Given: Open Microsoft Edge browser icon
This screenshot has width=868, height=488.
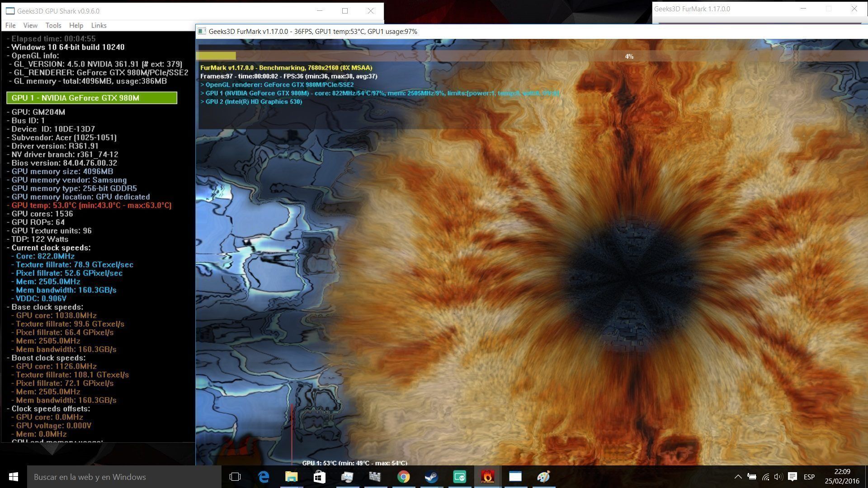Looking at the screenshot, I should click(264, 477).
